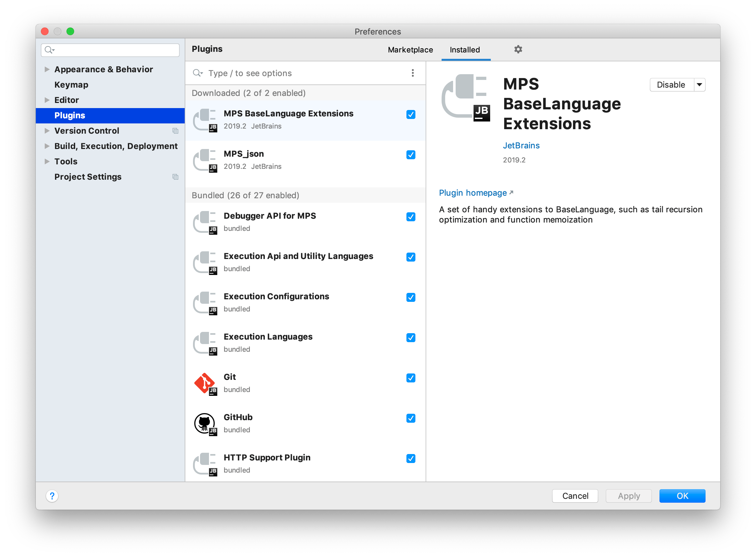This screenshot has height=557, width=756.
Task: Select the Installed tab
Action: (465, 50)
